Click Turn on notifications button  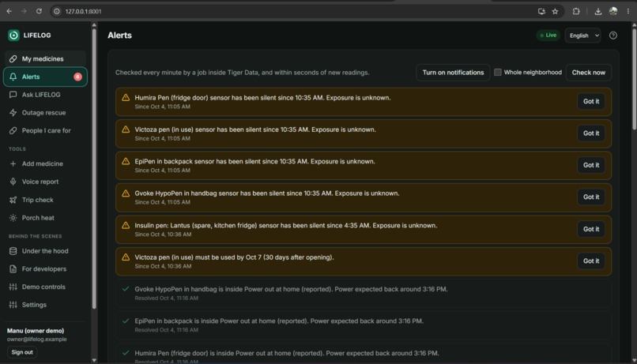(453, 72)
